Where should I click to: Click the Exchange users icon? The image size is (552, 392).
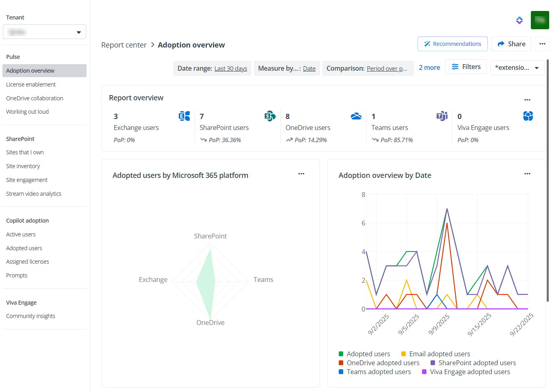pyautogui.click(x=184, y=116)
